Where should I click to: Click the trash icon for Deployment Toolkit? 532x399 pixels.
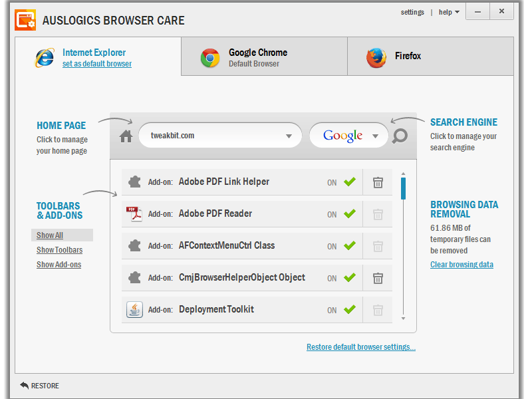(x=378, y=310)
